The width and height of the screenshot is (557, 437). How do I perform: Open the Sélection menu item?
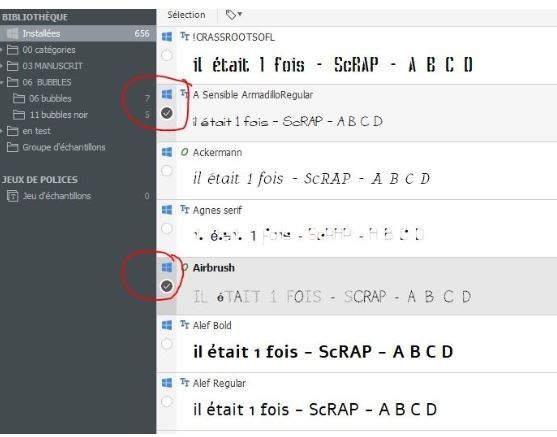coord(186,15)
